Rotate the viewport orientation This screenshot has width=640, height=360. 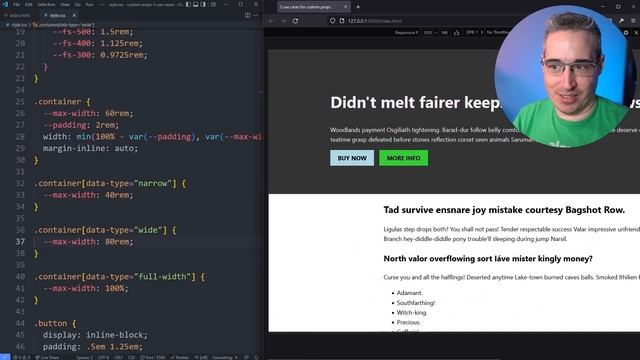pyautogui.click(x=456, y=33)
